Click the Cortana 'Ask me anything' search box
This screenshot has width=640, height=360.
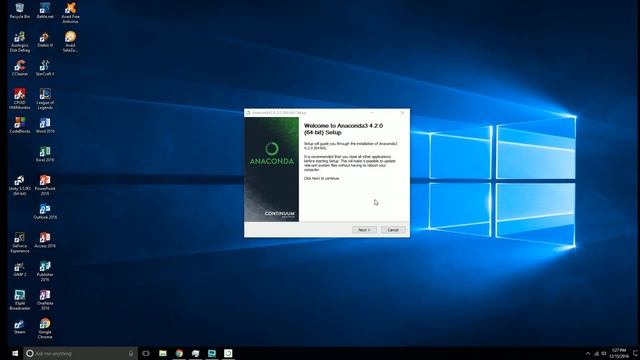pyautogui.click(x=80, y=353)
